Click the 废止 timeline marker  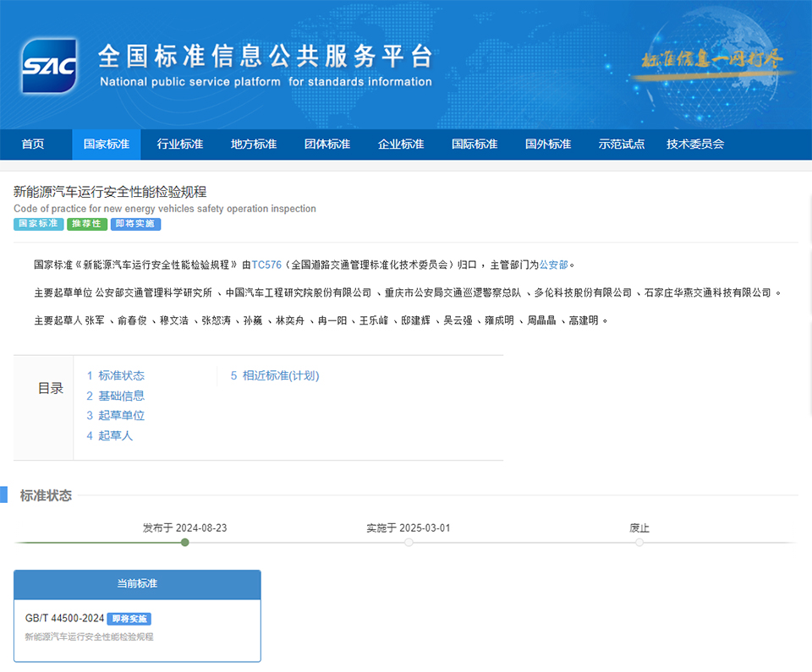pyautogui.click(x=639, y=543)
